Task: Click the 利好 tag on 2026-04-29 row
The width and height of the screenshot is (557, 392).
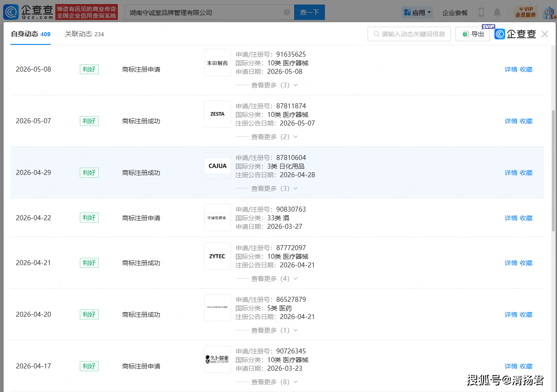Action: click(x=89, y=173)
